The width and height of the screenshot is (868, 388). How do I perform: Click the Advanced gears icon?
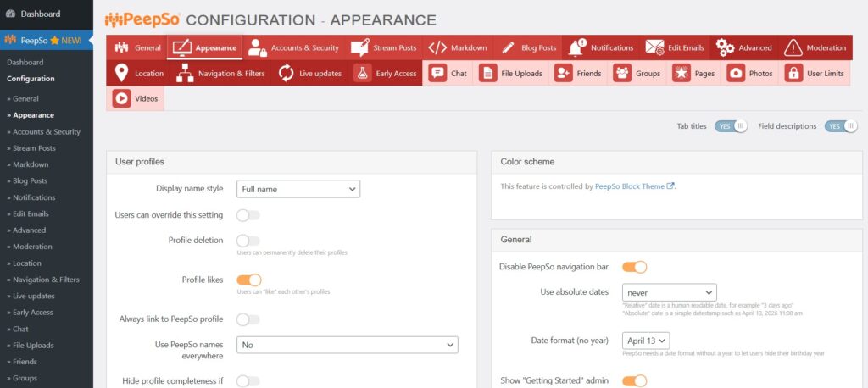[x=725, y=47]
